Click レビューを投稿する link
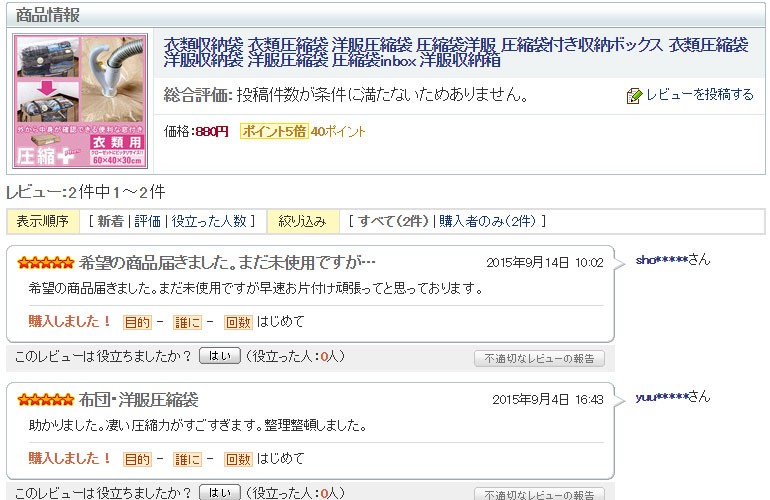The width and height of the screenshot is (770, 500). [699, 96]
